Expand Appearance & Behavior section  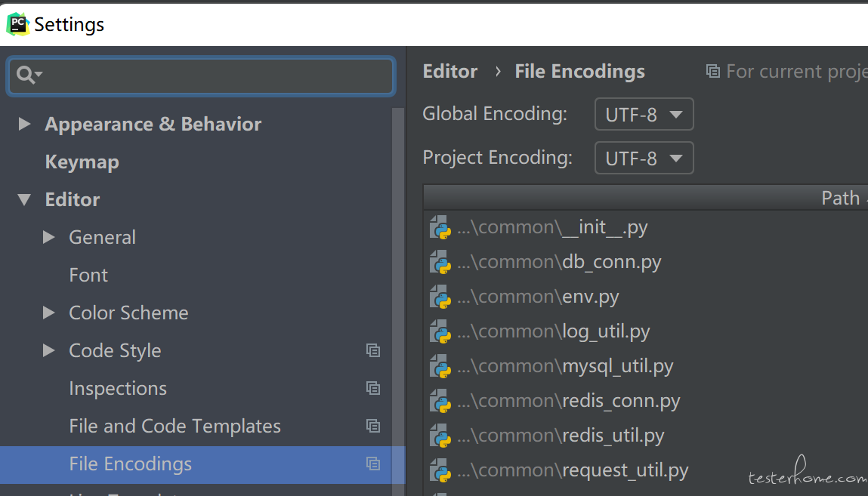coord(24,124)
